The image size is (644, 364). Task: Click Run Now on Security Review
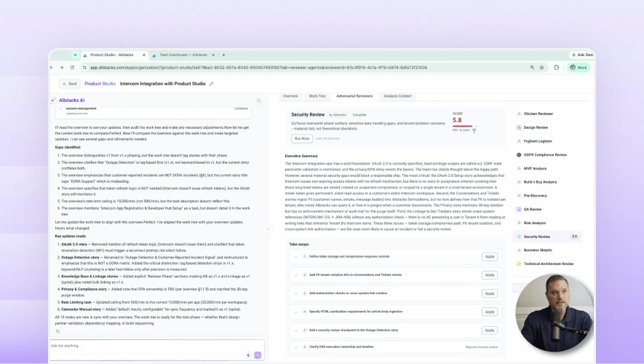pyautogui.click(x=302, y=138)
